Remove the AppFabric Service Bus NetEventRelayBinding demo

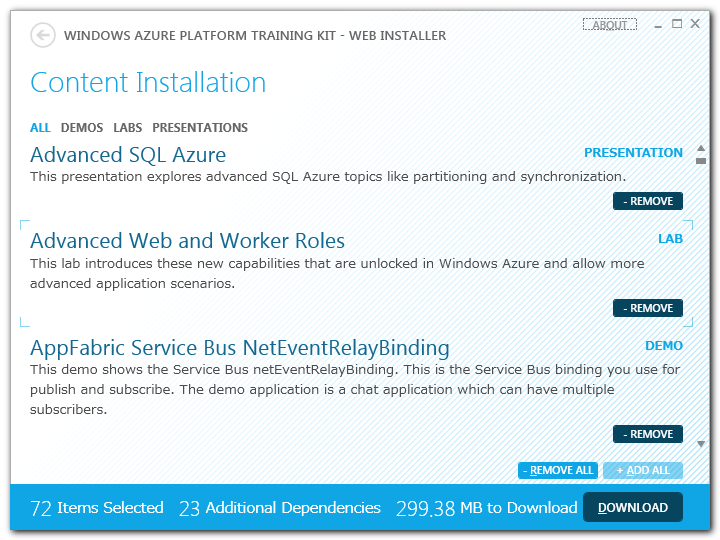click(647, 434)
